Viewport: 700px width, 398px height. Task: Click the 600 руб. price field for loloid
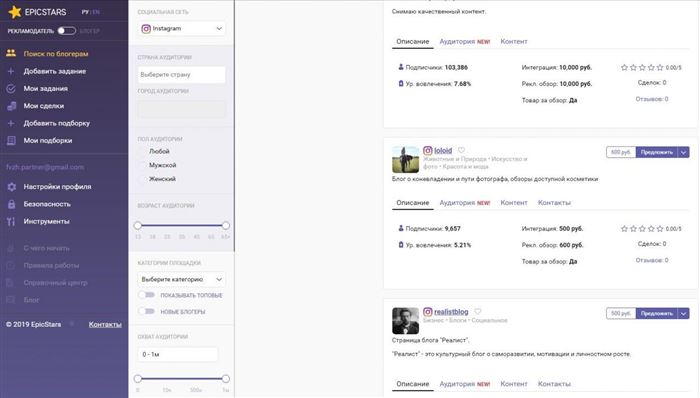point(621,152)
